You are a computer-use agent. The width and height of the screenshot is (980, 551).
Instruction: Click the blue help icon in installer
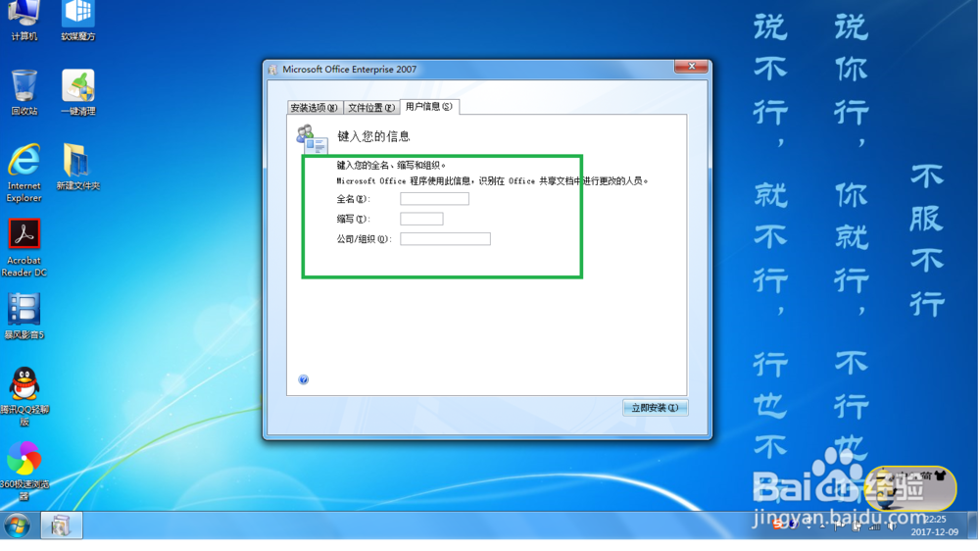pyautogui.click(x=303, y=379)
